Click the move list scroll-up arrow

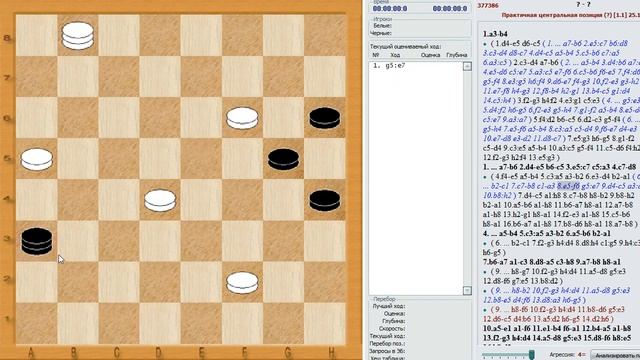[467, 66]
